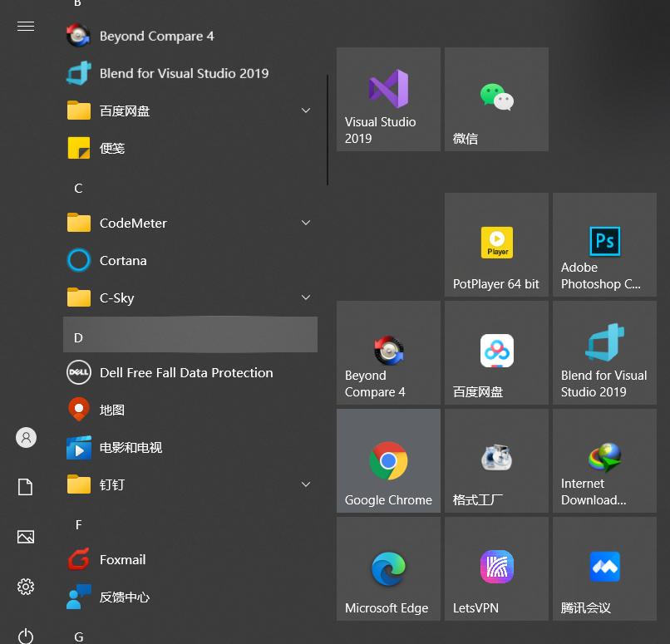Launch the Adobe Photoshop tile
The width and height of the screenshot is (670, 644).
point(604,245)
